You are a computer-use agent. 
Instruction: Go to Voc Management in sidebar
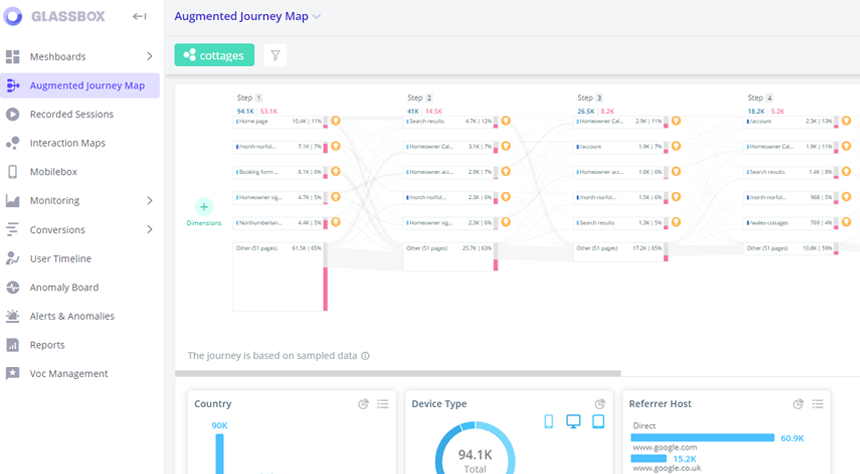click(x=68, y=373)
